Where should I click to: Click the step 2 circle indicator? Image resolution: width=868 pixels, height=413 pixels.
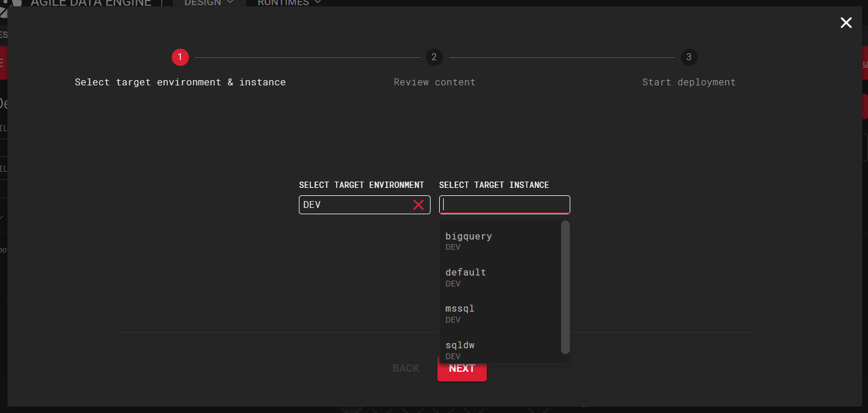435,57
